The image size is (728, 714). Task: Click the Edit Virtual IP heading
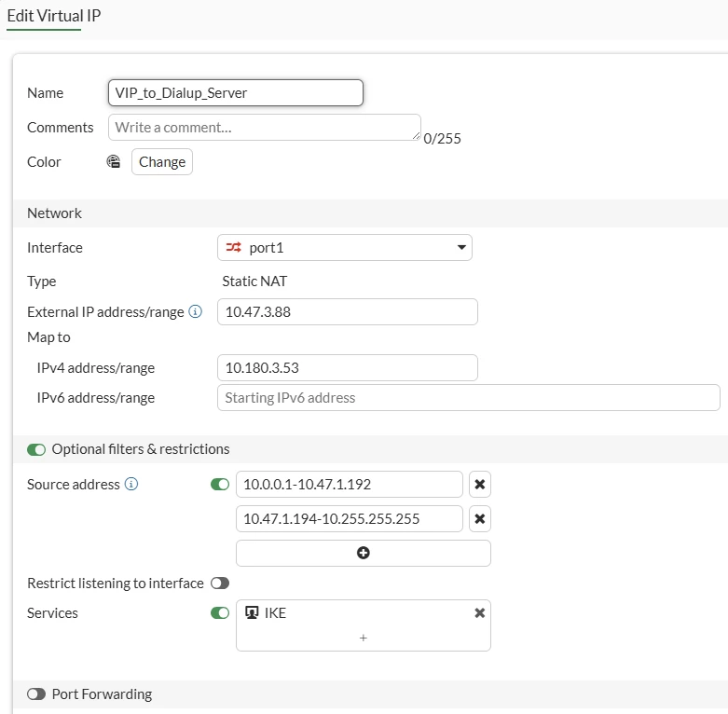coord(54,16)
